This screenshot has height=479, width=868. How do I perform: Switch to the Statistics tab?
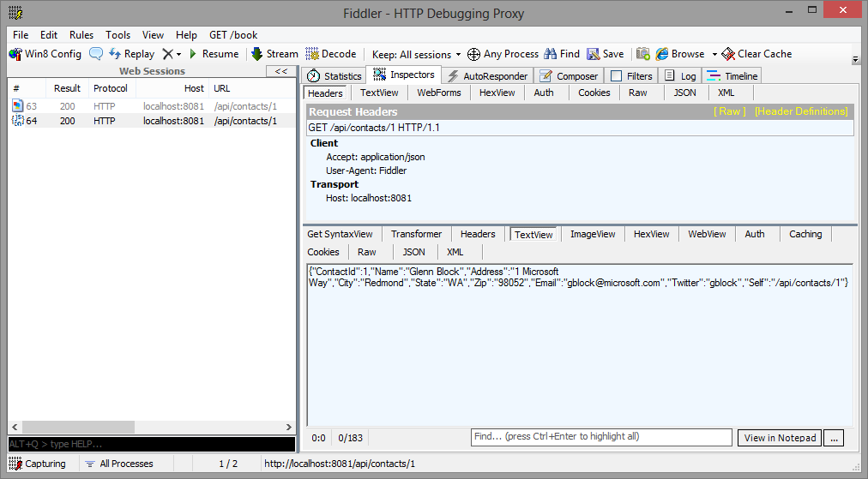coord(334,75)
